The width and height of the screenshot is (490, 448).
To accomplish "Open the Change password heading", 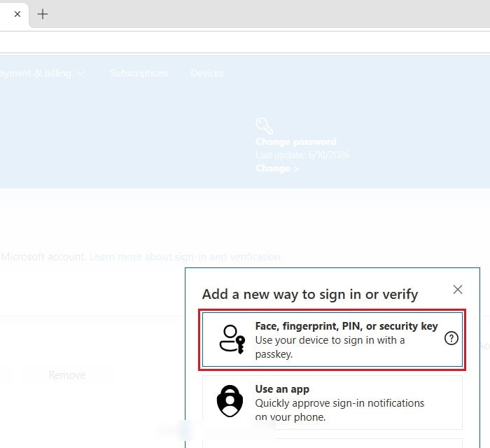I will pyautogui.click(x=296, y=141).
